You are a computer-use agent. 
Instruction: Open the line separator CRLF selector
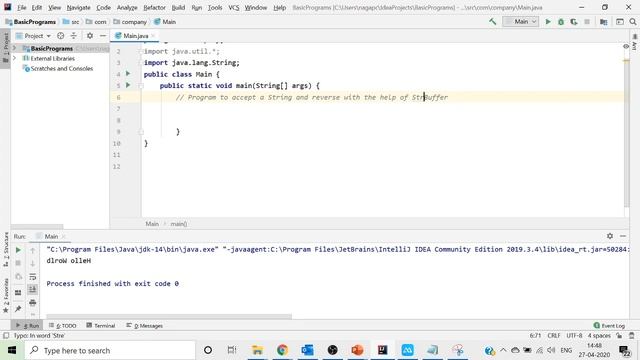point(553,336)
